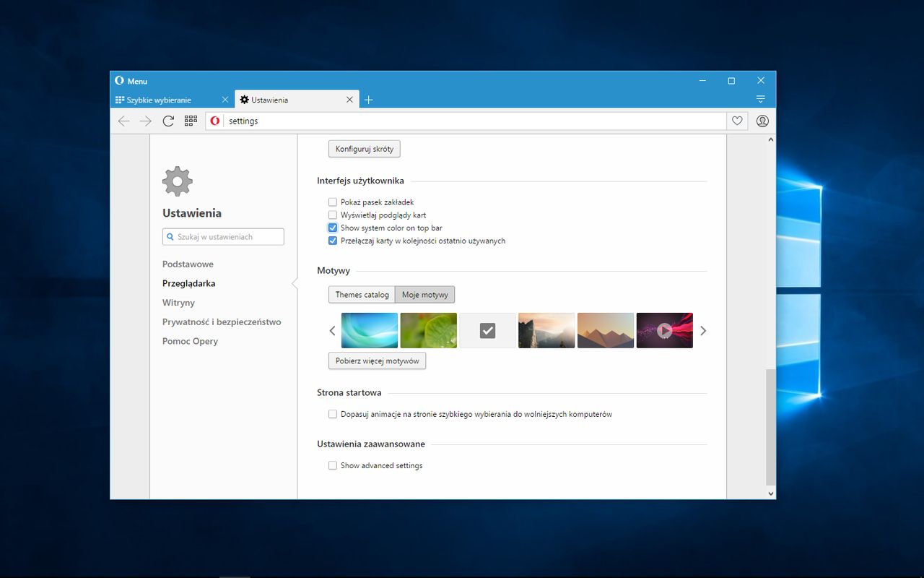Disable Show system color on top bar
The image size is (924, 578).
pos(333,228)
